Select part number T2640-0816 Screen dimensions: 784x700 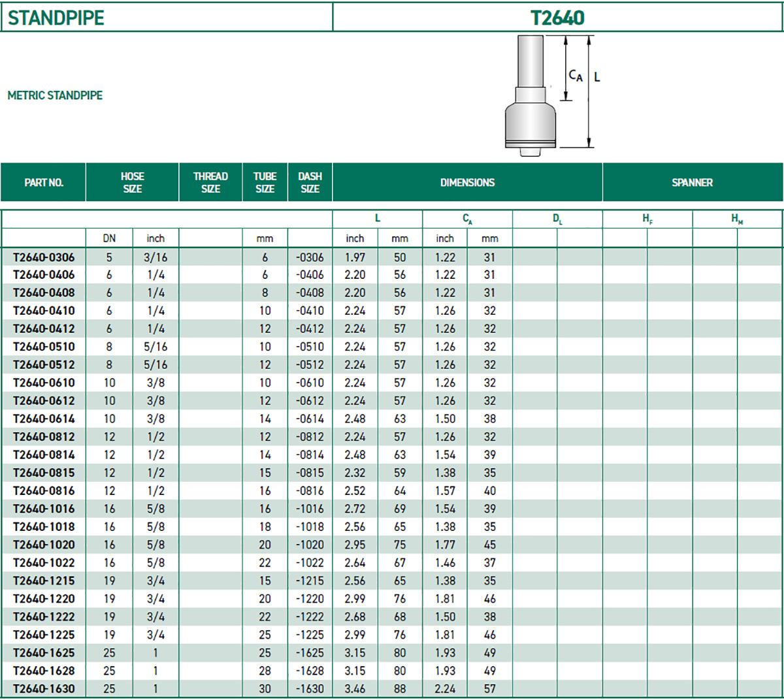(44, 490)
